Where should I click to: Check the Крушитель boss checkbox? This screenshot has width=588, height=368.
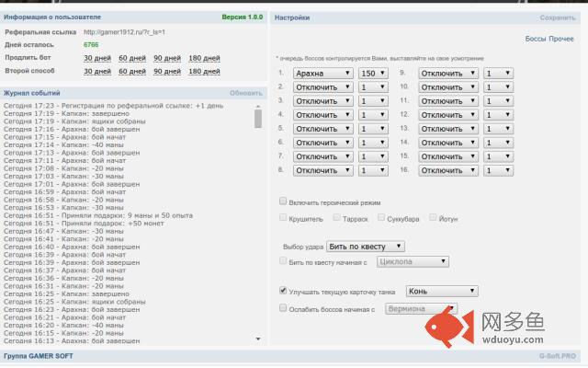(x=283, y=217)
